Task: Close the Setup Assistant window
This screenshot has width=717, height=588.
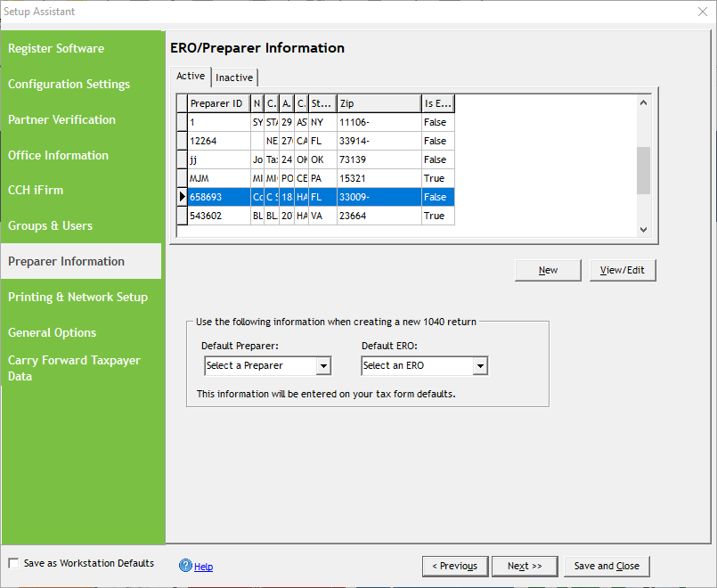Action: 701,12
